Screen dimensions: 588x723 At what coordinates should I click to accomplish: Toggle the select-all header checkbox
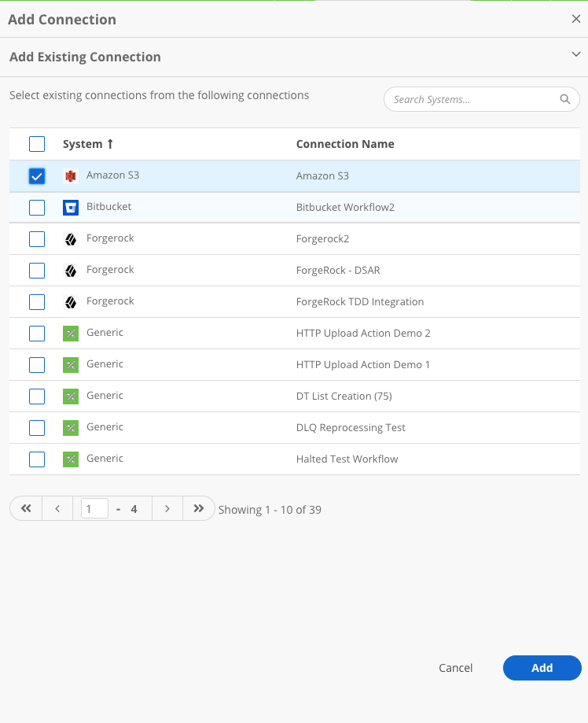pyautogui.click(x=37, y=144)
